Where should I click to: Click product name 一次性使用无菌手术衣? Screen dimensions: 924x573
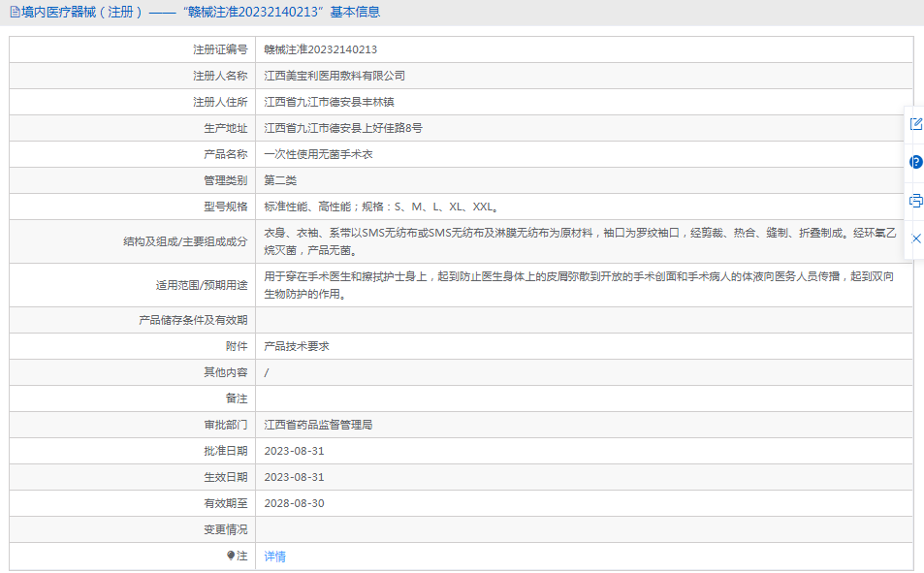coord(318,154)
